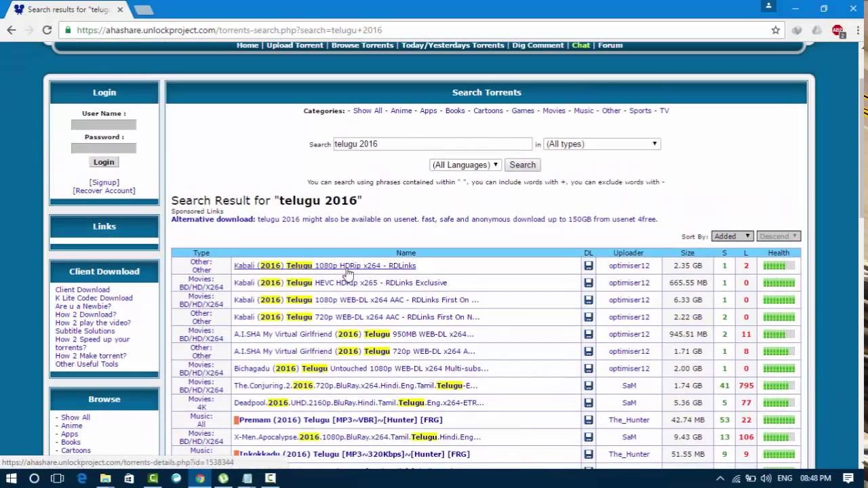This screenshot has height=488, width=868.
Task: Click the Seeders 'S' column header
Action: pos(724,253)
